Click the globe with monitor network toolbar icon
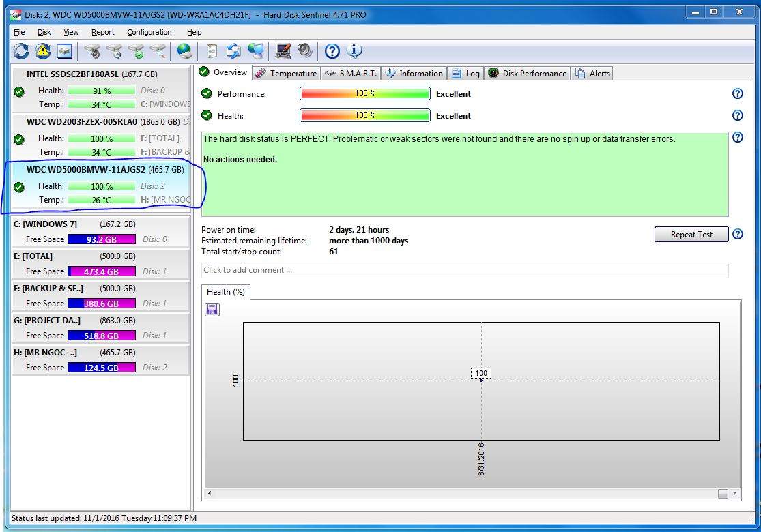This screenshot has width=761, height=532. [256, 51]
